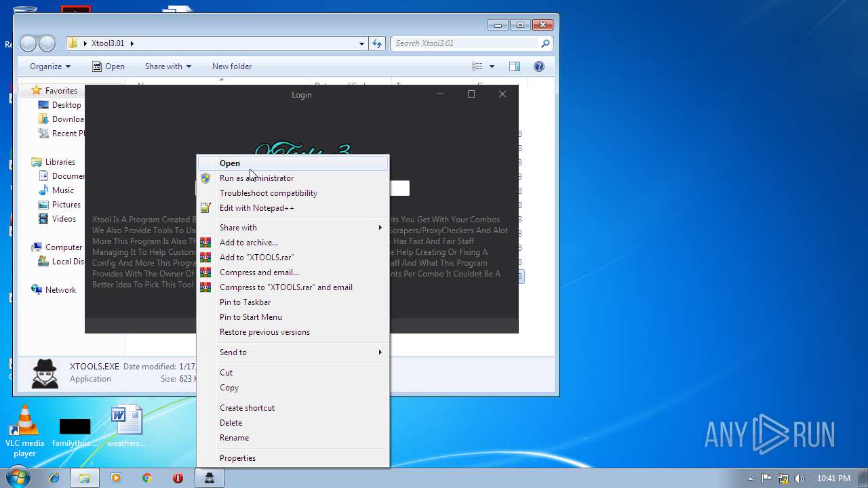The image size is (868, 488).
Task: Open the Share with toolbar dropdown
Action: coord(168,66)
